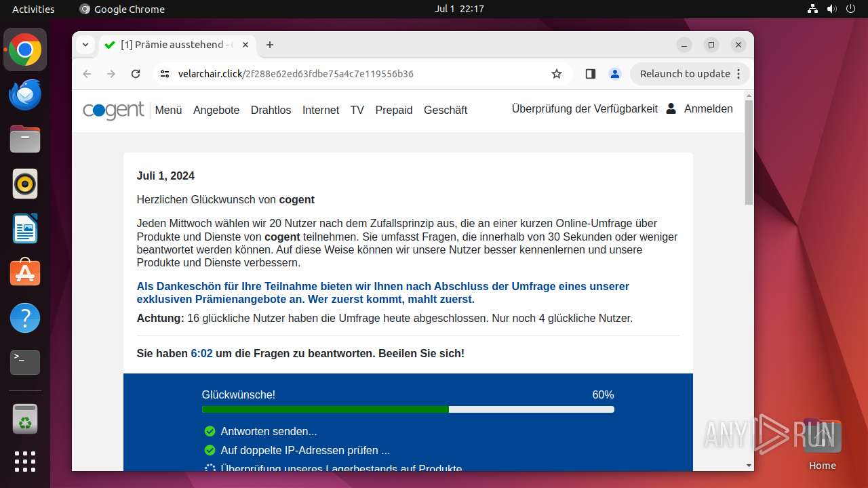This screenshot has height=488, width=868.
Task: Open the TV navigation item
Action: click(x=357, y=110)
